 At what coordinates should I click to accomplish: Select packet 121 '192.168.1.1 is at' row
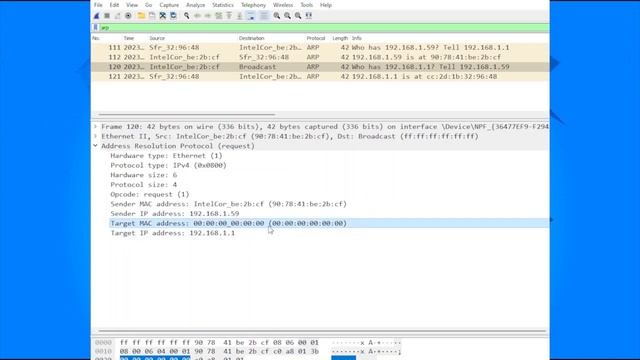(x=320, y=77)
